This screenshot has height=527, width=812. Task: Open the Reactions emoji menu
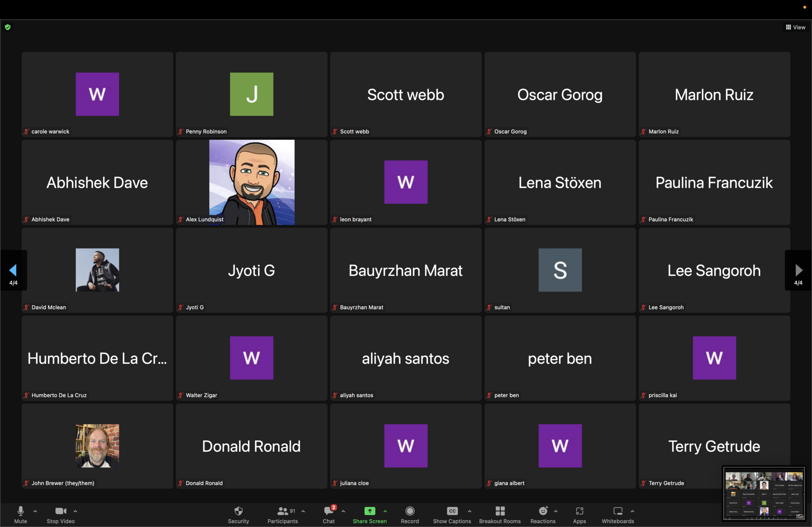[x=543, y=515]
